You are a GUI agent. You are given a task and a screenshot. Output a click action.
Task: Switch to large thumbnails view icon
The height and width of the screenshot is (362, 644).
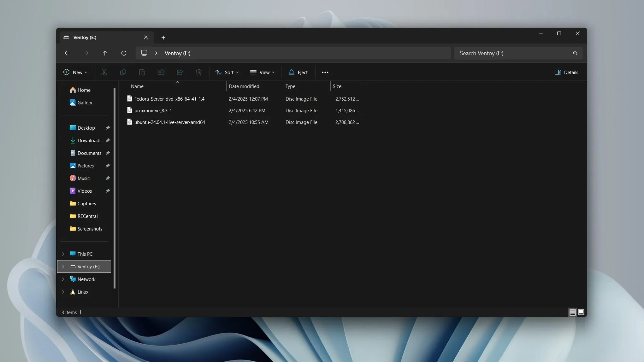tap(581, 312)
